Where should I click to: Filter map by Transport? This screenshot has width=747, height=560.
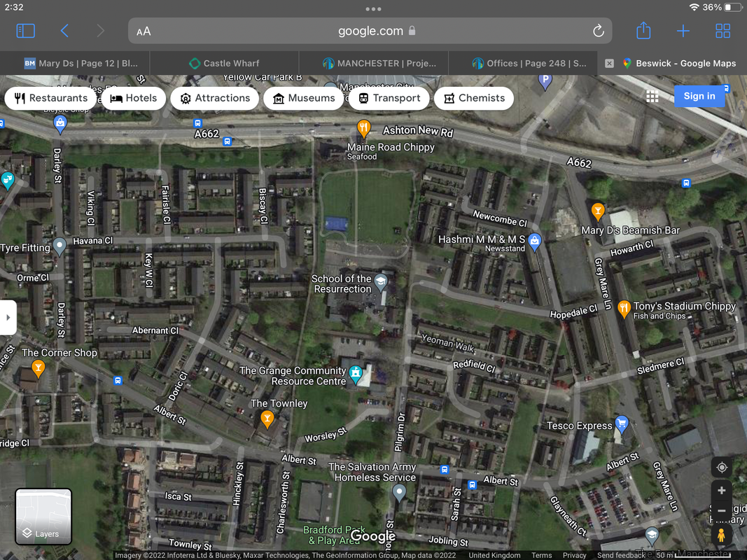(389, 98)
